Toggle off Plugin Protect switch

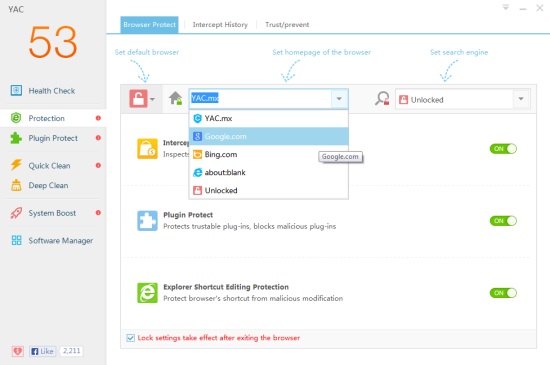503,221
